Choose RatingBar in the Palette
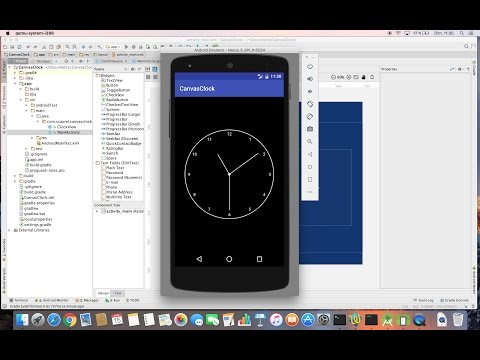Viewport: 480px width, 360px height. 112,148
